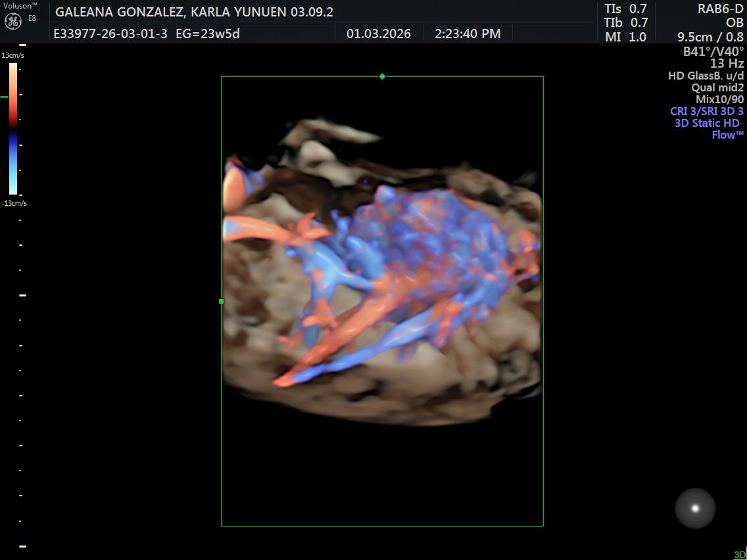The width and height of the screenshot is (747, 560).
Task: Click the velocity color bar scale
Action: coord(13,129)
